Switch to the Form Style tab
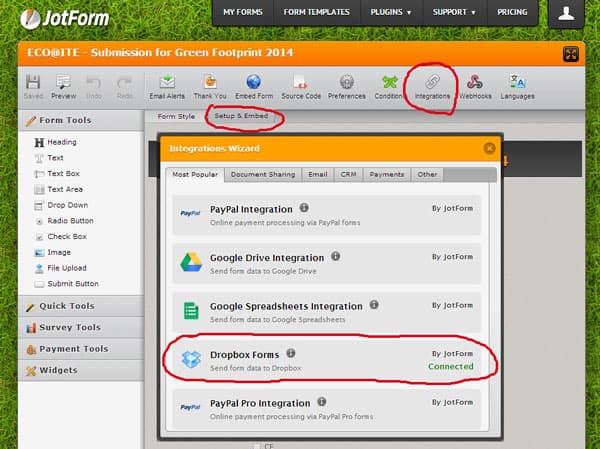The height and width of the screenshot is (449, 600). point(176,116)
